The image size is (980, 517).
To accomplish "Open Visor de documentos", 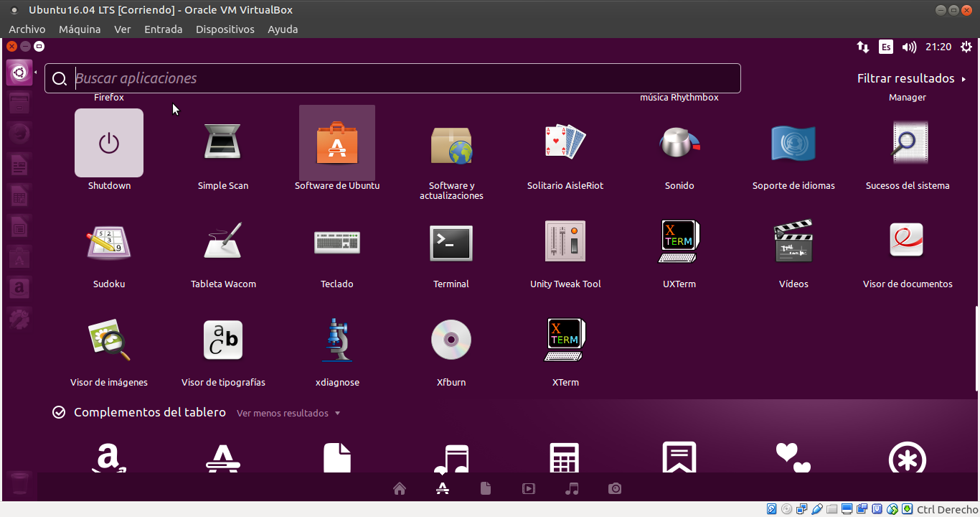I will click(908, 241).
